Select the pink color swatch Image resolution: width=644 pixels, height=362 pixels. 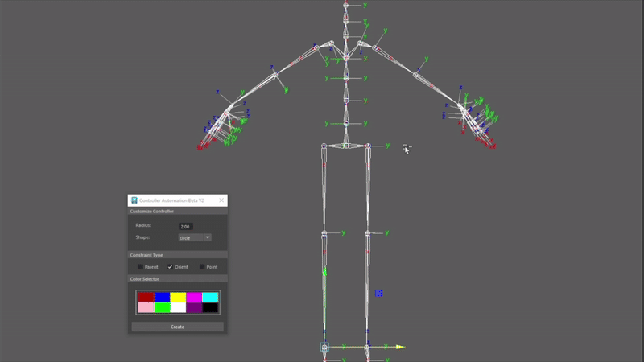(x=145, y=307)
